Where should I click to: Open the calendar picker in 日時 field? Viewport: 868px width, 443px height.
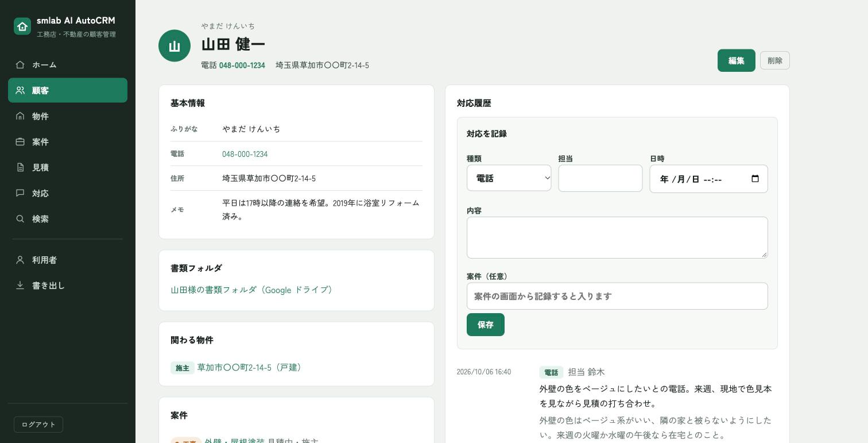point(755,179)
